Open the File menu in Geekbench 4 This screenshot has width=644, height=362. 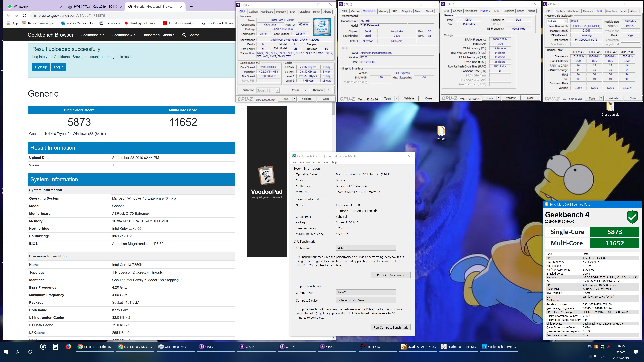[x=294, y=162]
